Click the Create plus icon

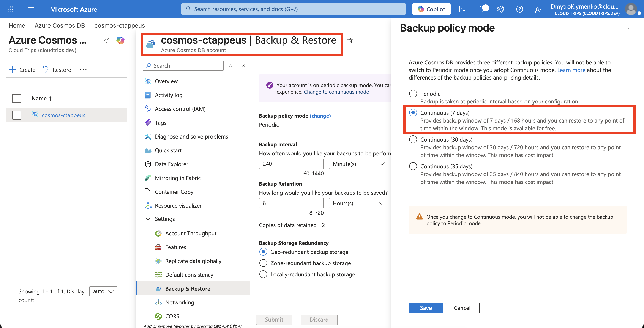tap(13, 70)
